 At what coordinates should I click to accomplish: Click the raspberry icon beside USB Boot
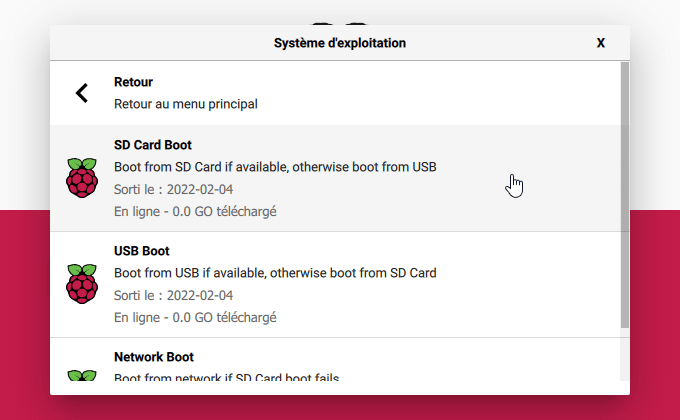pyautogui.click(x=82, y=284)
